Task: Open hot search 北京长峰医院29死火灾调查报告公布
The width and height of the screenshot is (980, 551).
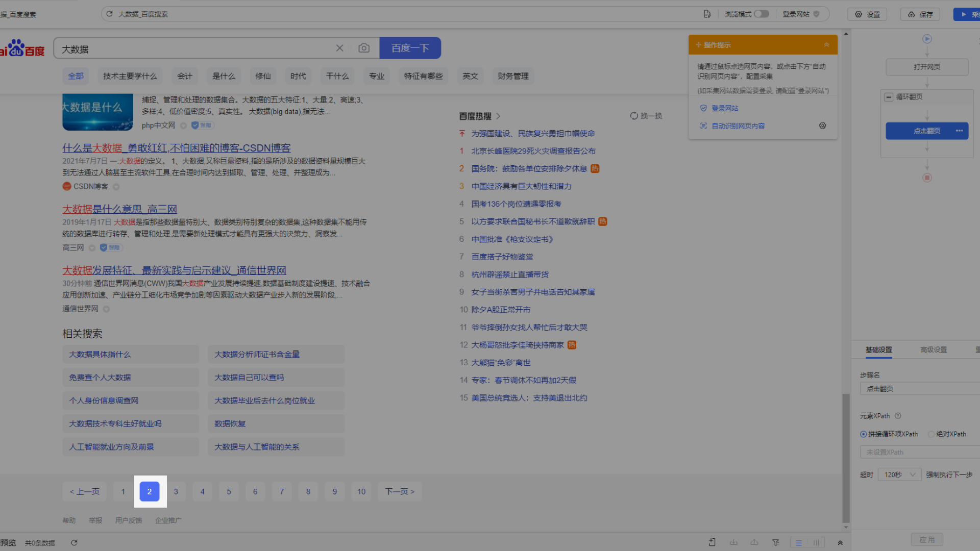Action: (x=533, y=151)
